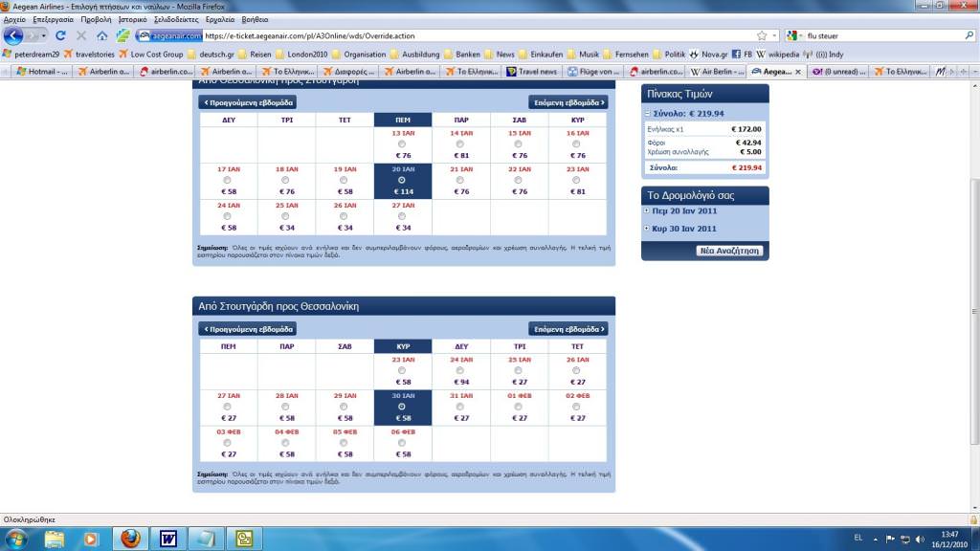Expand the Πεμ 20 Ιαν 2011 itinerary entry
Viewport: 980px width, 551px height.
point(648,210)
